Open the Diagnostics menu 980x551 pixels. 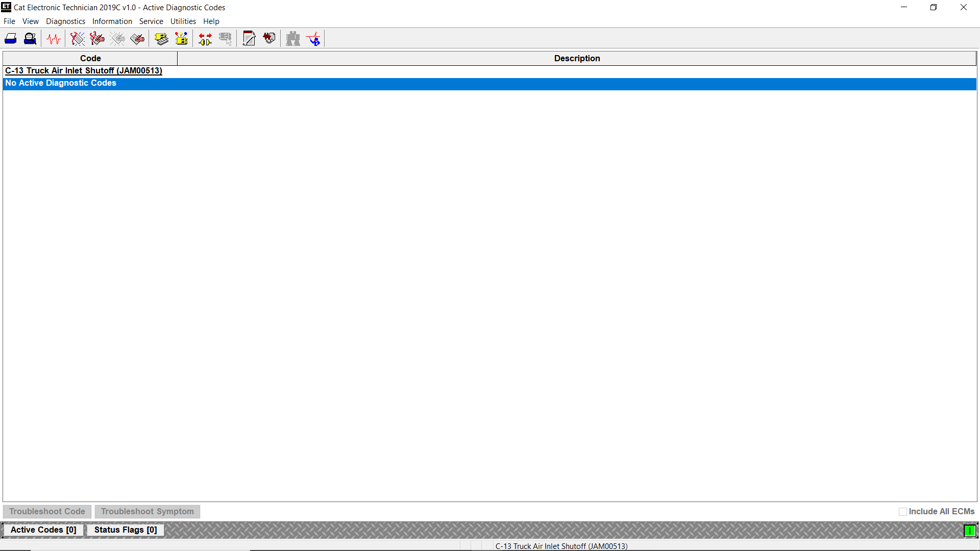65,21
